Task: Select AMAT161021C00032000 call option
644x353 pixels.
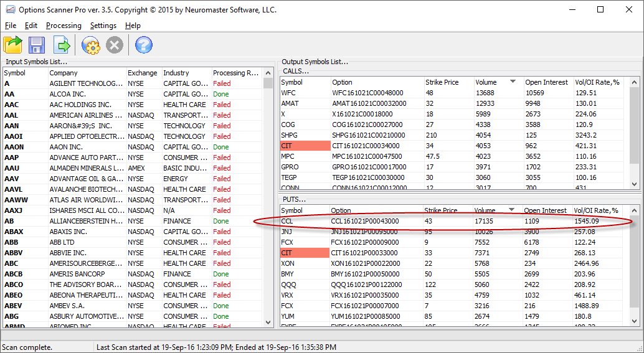Action: [369, 103]
